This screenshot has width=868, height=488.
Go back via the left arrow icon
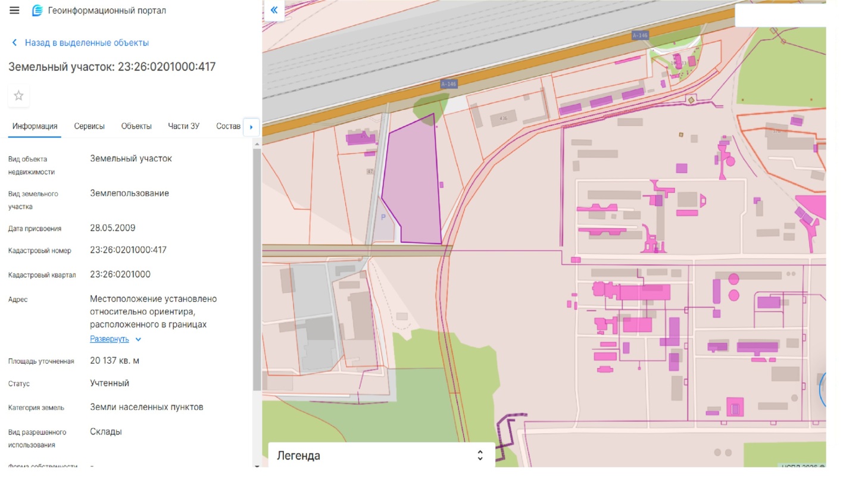[x=14, y=43]
